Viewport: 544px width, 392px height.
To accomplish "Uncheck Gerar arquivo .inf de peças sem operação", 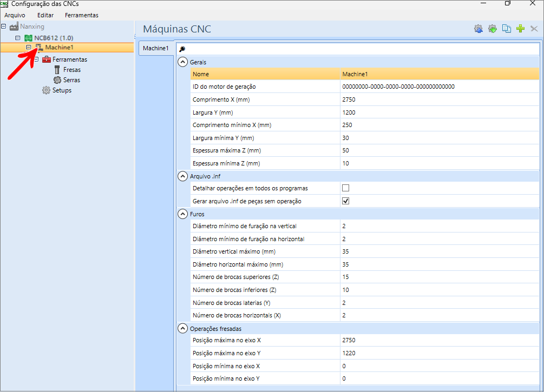I will (345, 201).
